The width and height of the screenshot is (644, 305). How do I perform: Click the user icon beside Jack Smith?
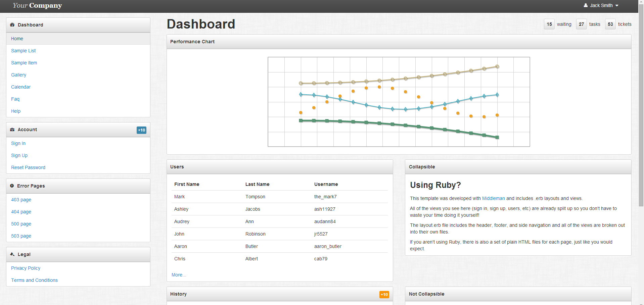(x=586, y=5)
